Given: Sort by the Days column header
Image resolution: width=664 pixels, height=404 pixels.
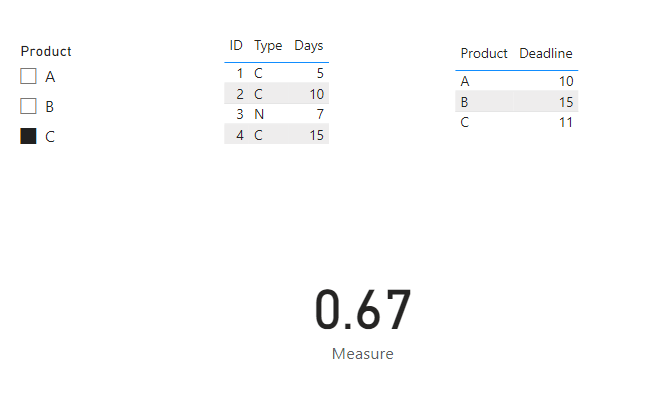Looking at the screenshot, I should 309,46.
